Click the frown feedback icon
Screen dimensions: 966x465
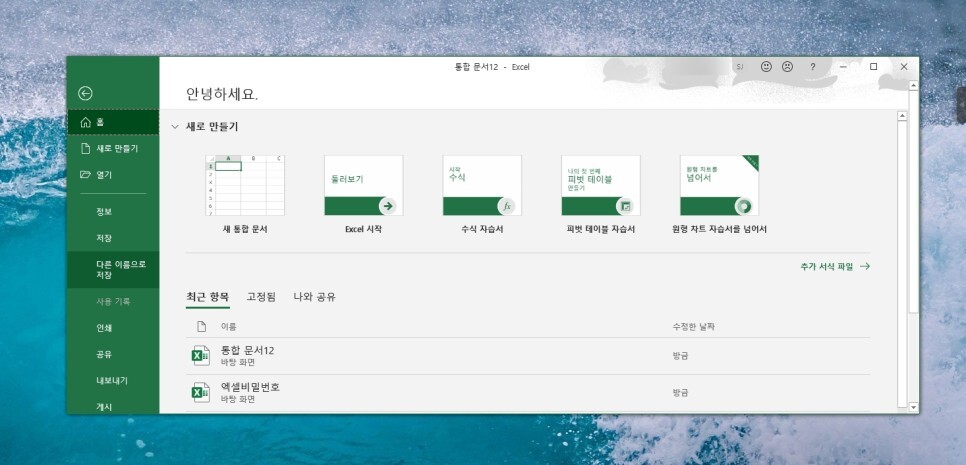787,67
